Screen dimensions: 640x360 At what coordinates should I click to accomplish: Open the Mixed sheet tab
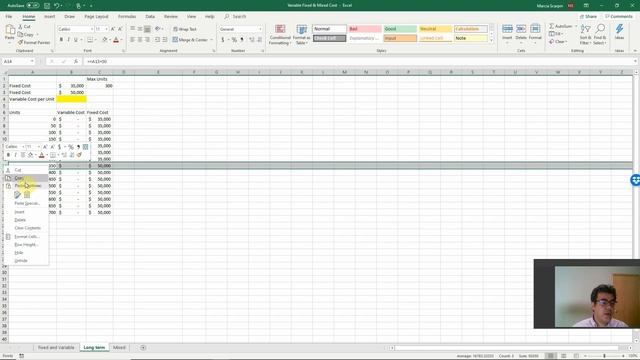point(119,348)
